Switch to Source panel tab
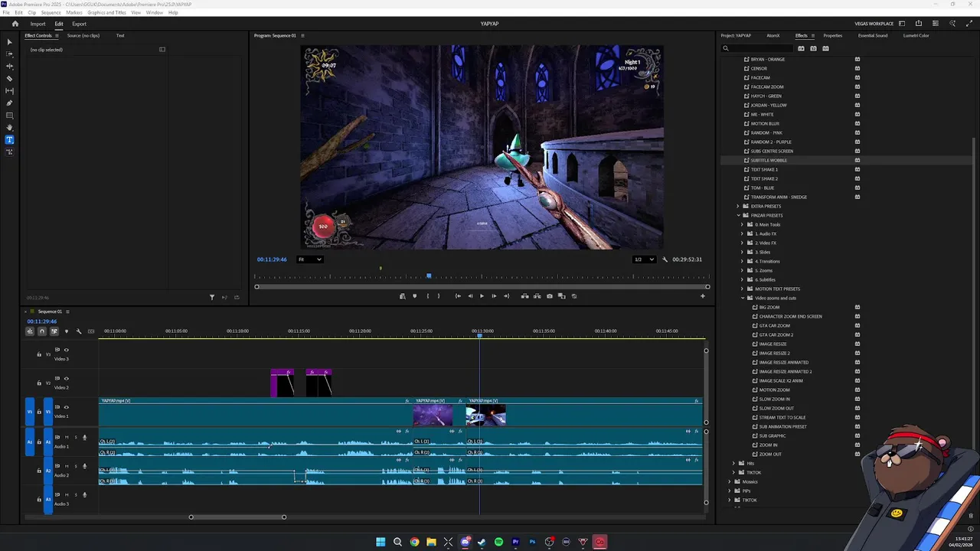This screenshot has height=551, width=980. tap(83, 35)
